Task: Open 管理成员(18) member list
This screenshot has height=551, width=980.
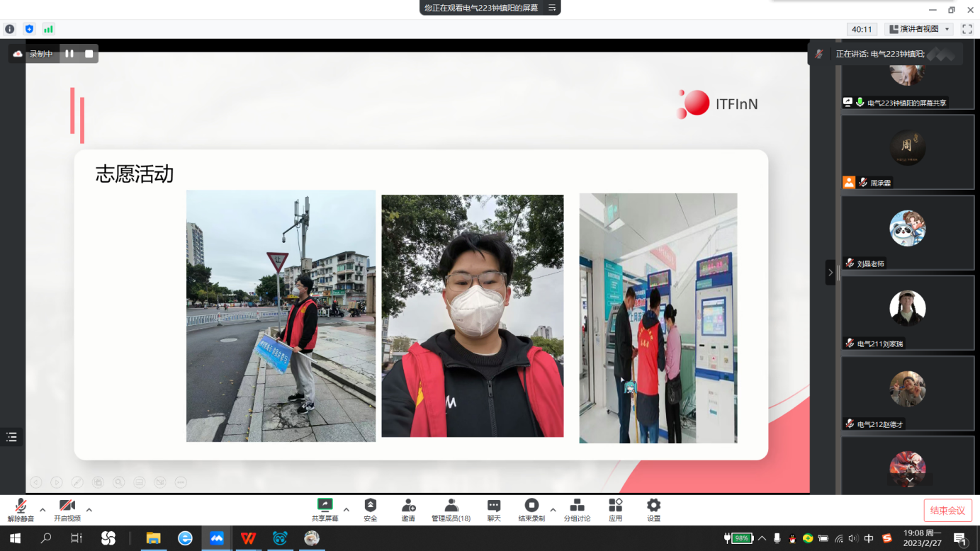Action: (x=451, y=510)
